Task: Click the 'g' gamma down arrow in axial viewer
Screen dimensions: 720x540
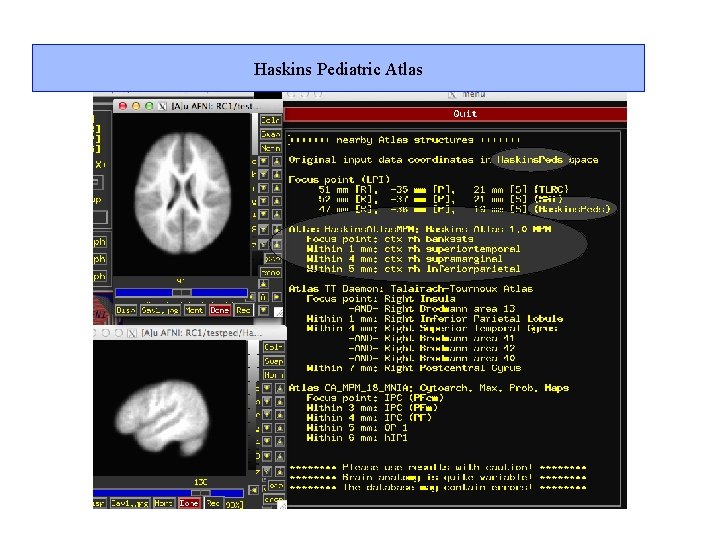Action: [264, 201]
